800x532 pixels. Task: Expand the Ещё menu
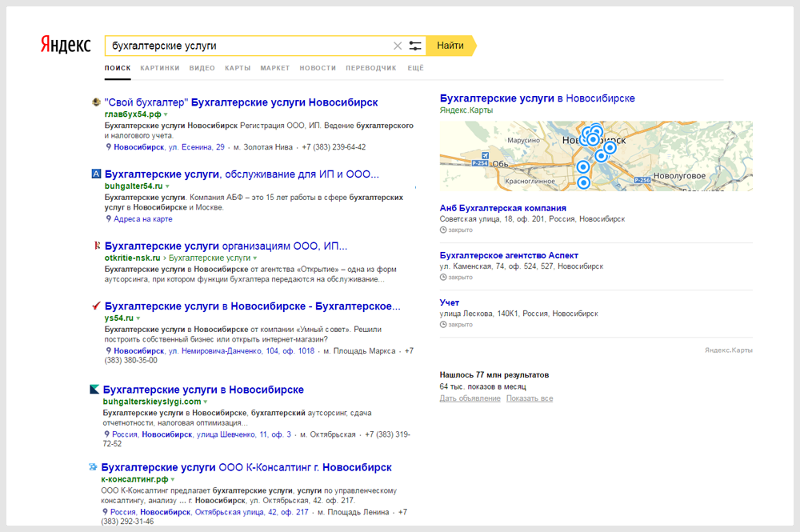pos(416,68)
